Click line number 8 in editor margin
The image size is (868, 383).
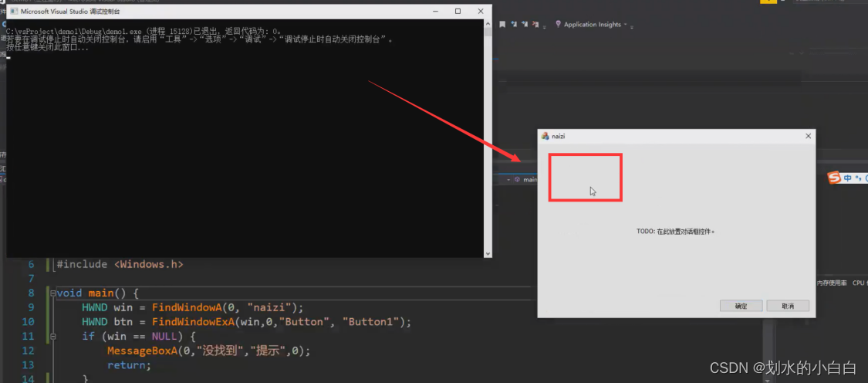(31, 293)
